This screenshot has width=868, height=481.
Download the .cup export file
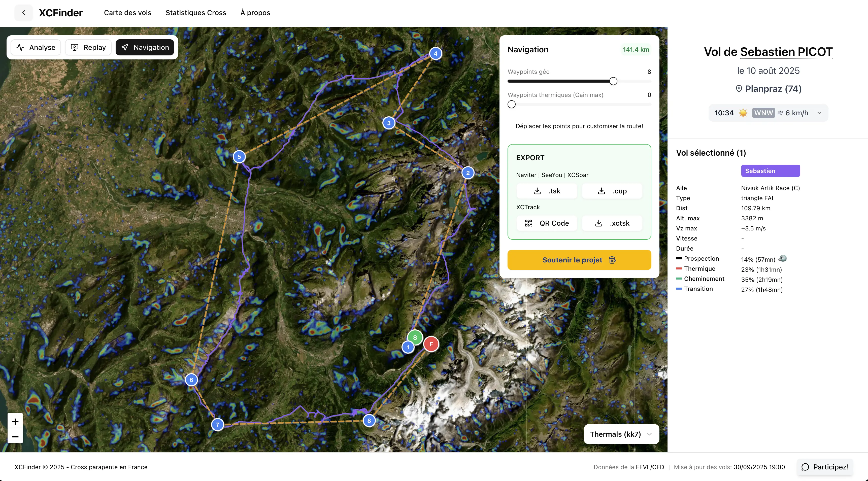tap(612, 191)
